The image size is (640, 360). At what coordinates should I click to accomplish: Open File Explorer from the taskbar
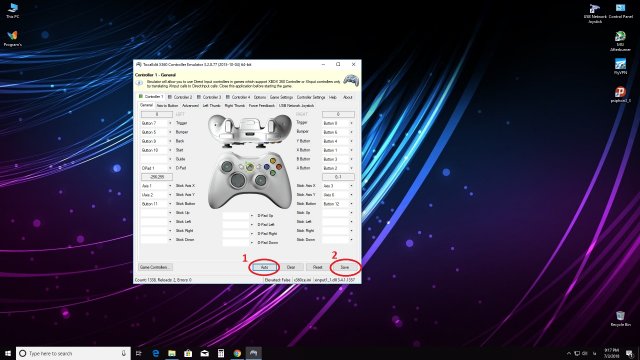coord(172,353)
